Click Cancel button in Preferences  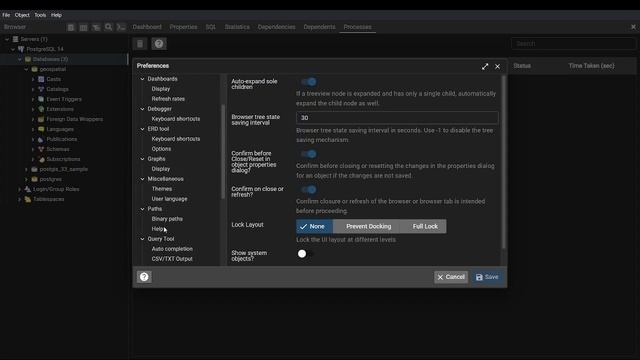(451, 277)
